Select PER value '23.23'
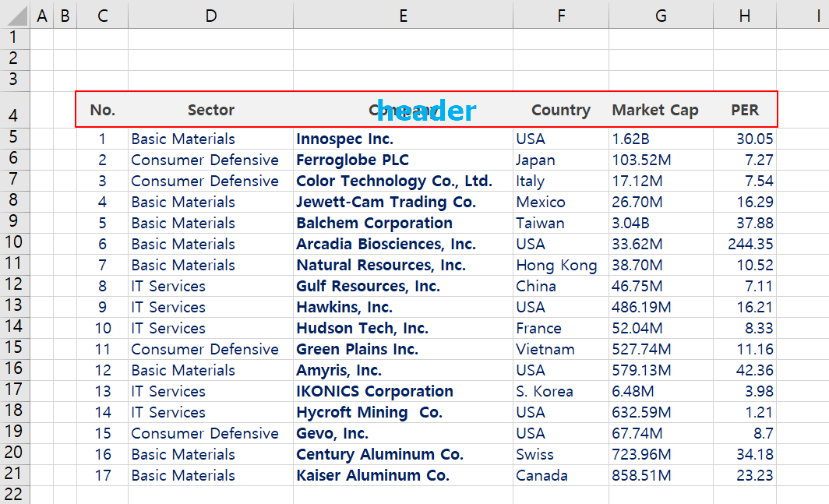 tap(744, 475)
